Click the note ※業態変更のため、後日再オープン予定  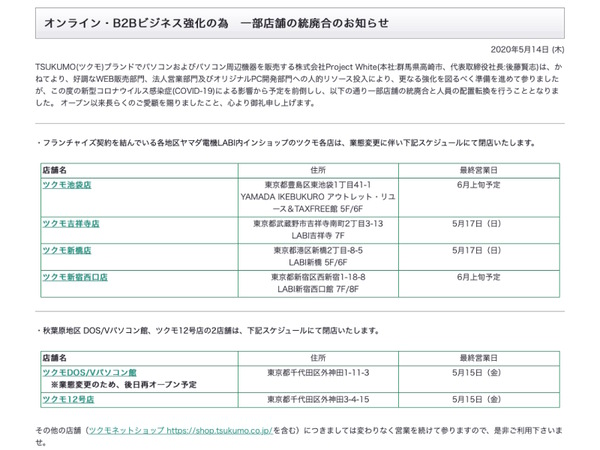[x=124, y=385]
